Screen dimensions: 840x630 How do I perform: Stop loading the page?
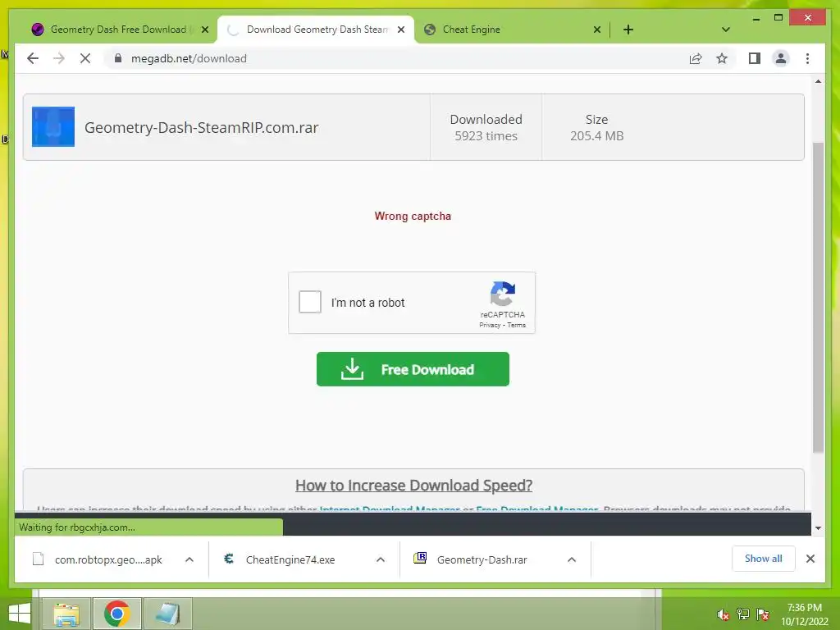point(85,58)
